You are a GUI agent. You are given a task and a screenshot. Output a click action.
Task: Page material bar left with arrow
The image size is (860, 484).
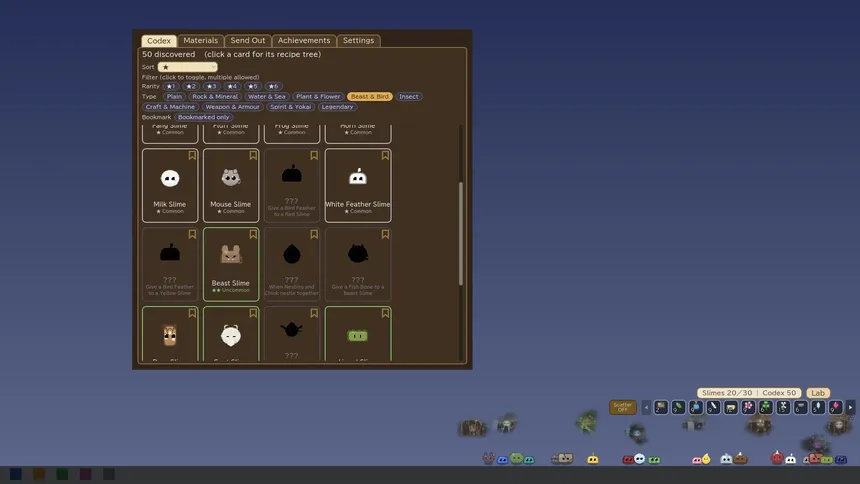tap(646, 408)
